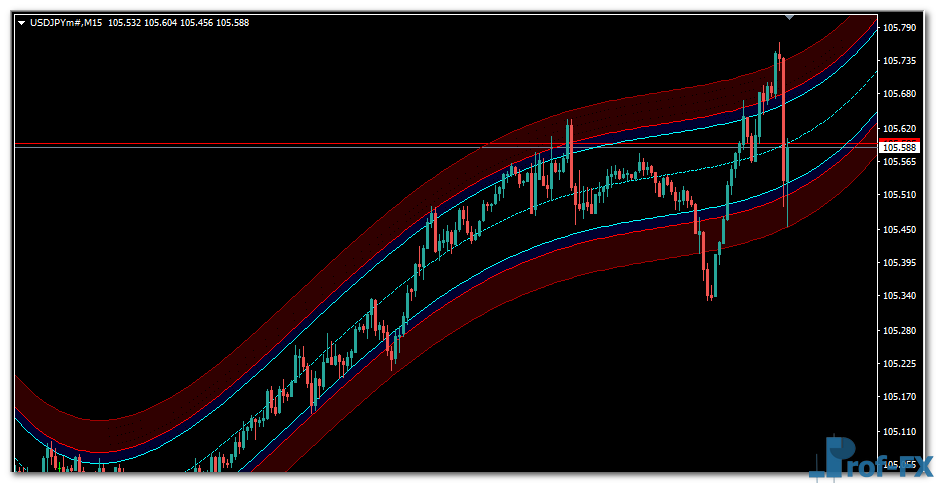Screen dimensions: 936x483
Task: Select the 105.225 price scale label
Action: pyautogui.click(x=900, y=364)
